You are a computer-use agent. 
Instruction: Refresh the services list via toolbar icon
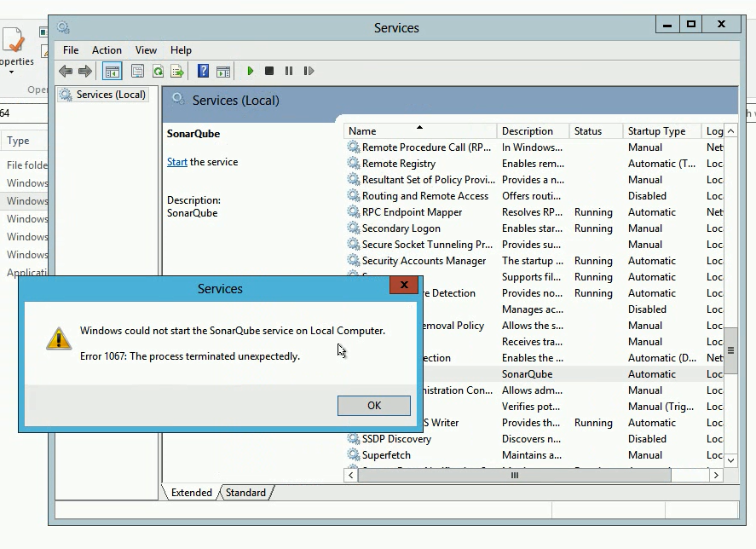pos(158,72)
